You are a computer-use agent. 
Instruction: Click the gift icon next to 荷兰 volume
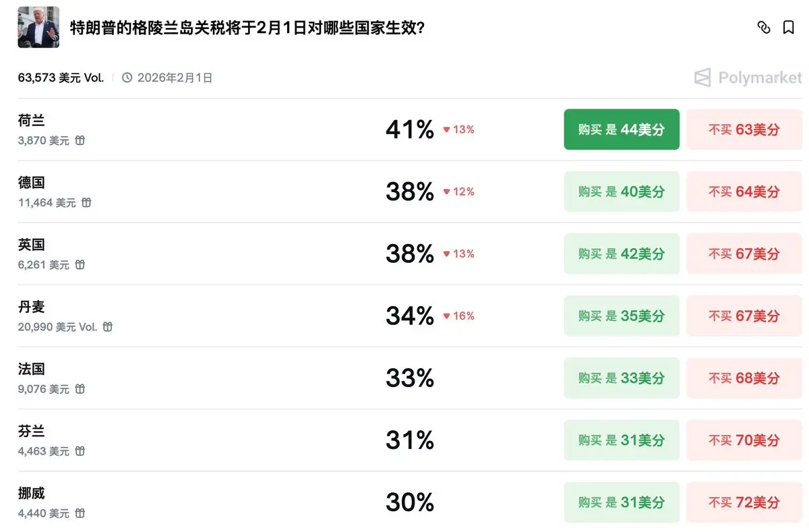click(80, 140)
